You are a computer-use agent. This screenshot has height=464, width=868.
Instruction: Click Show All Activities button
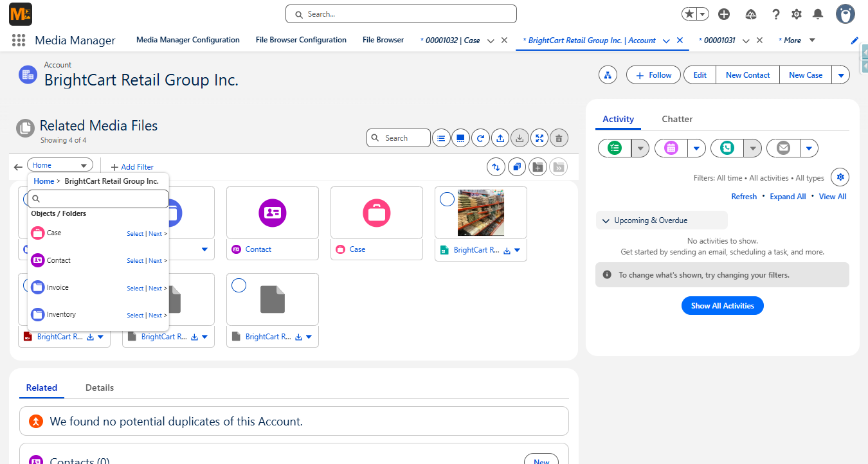click(723, 306)
